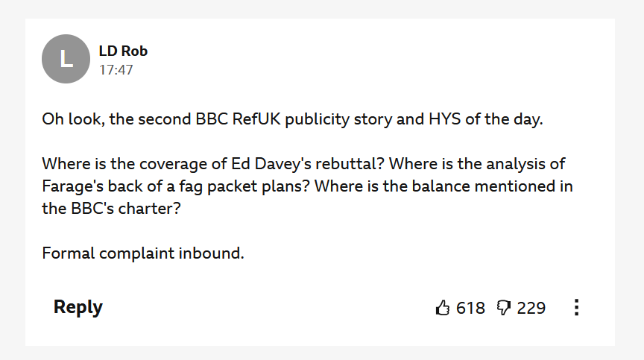Click the letter L inside the avatar
The height and width of the screenshot is (360, 644).
pyautogui.click(x=66, y=59)
